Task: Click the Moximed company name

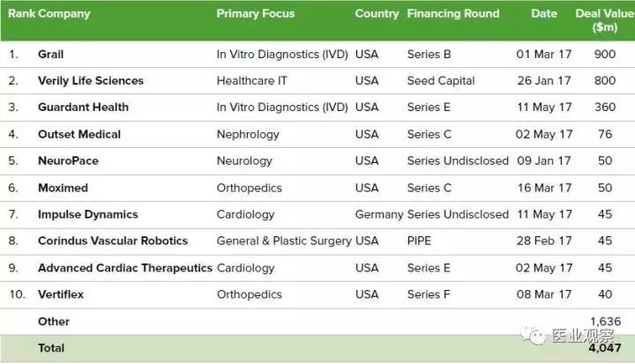Action: pyautogui.click(x=63, y=188)
